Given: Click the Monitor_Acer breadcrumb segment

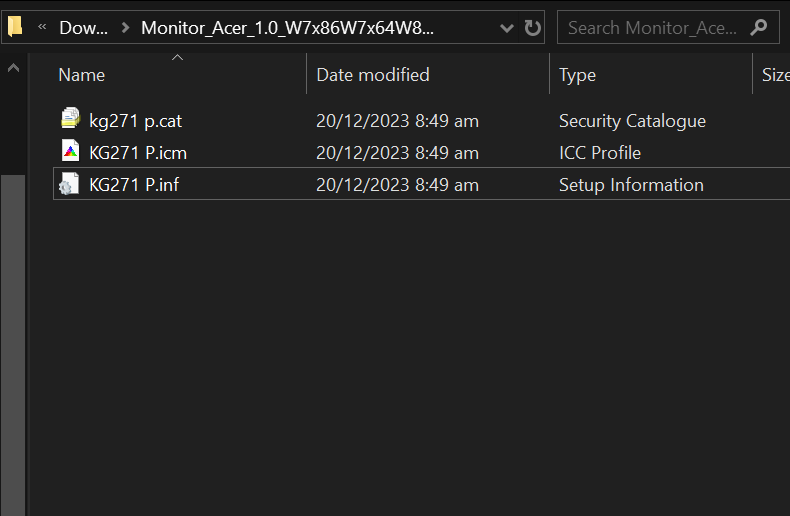Looking at the screenshot, I should (287, 27).
